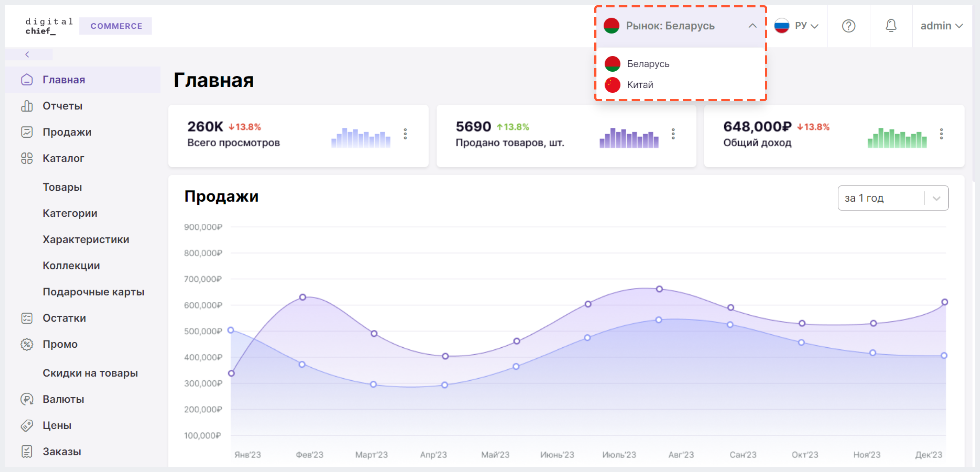The width and height of the screenshot is (980, 472).
Task: Click the Всего просмотров mini bar chart
Action: pyautogui.click(x=361, y=138)
